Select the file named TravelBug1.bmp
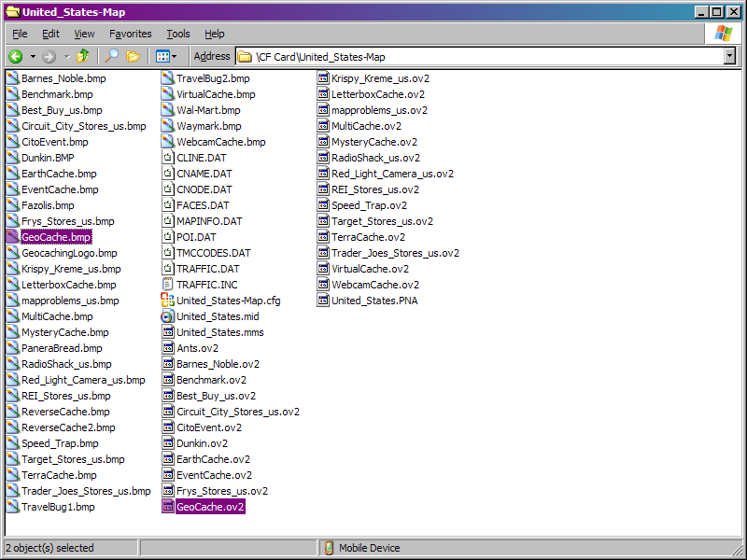The image size is (747, 560). click(58, 507)
